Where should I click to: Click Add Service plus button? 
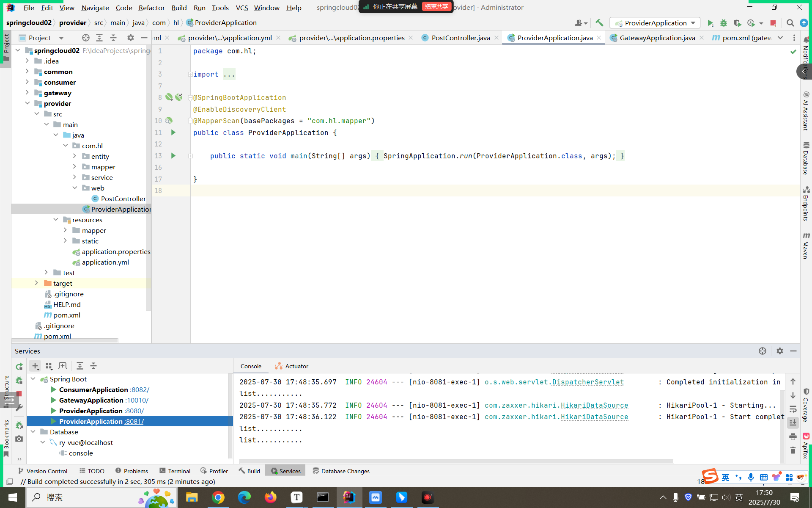pyautogui.click(x=35, y=366)
